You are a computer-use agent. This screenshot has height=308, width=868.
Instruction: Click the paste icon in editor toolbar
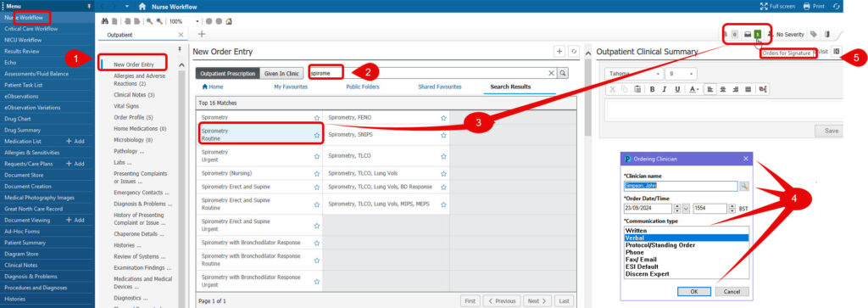click(x=637, y=89)
